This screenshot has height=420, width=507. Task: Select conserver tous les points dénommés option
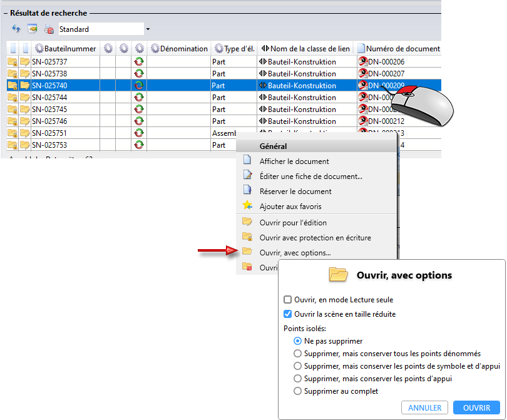297,354
